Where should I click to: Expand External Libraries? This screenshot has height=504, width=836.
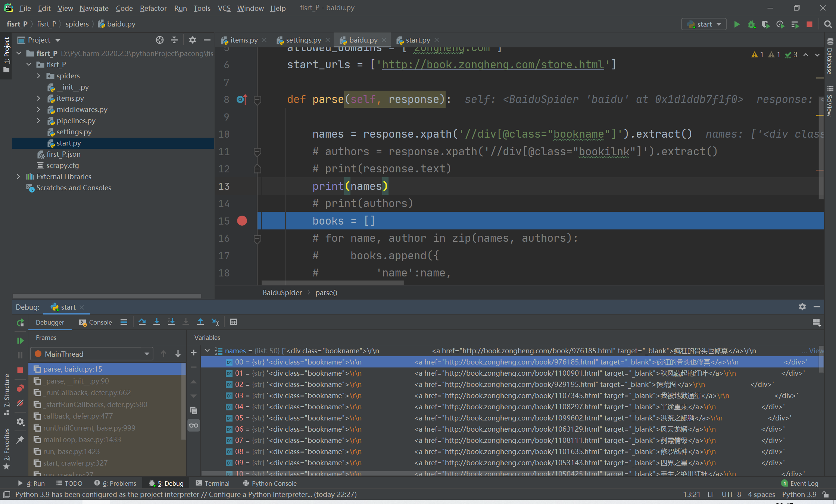pos(18,176)
